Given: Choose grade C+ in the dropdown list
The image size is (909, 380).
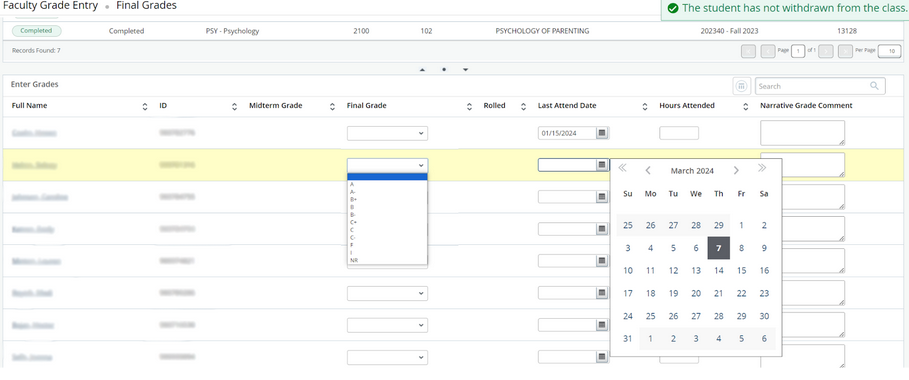Looking at the screenshot, I should [x=387, y=222].
